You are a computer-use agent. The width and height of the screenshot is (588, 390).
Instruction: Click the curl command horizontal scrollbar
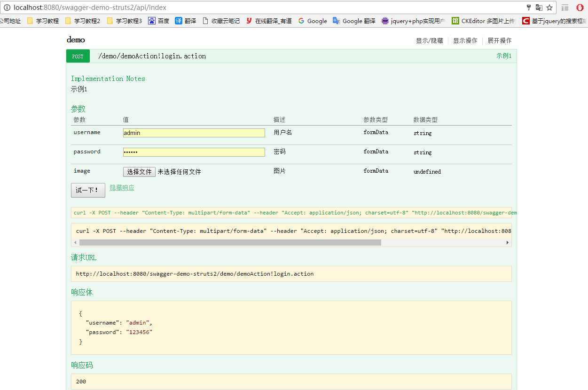tap(291, 242)
